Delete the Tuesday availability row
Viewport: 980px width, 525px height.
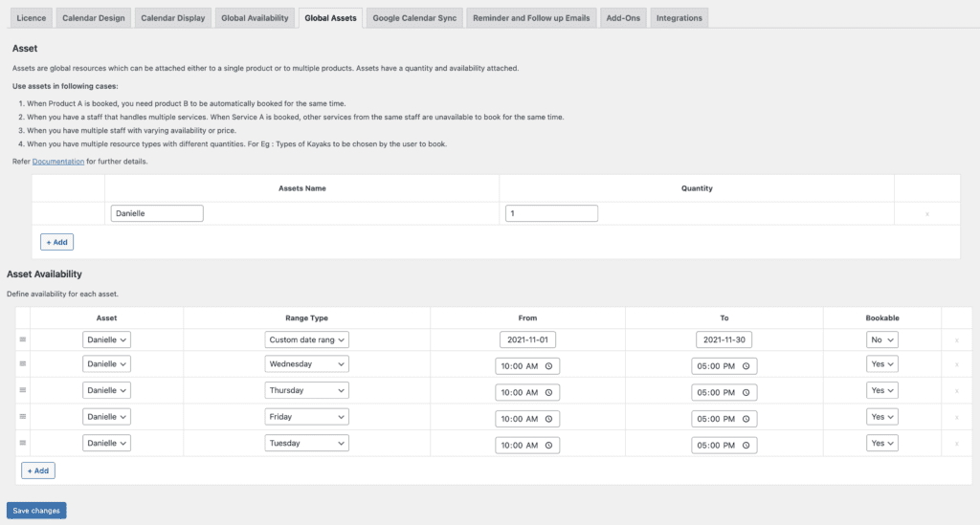pos(956,444)
